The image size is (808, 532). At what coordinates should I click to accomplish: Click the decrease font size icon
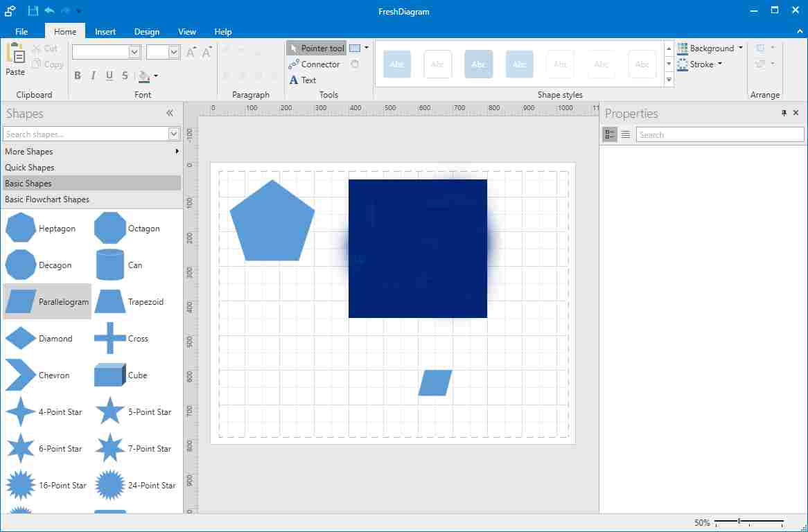click(x=207, y=52)
